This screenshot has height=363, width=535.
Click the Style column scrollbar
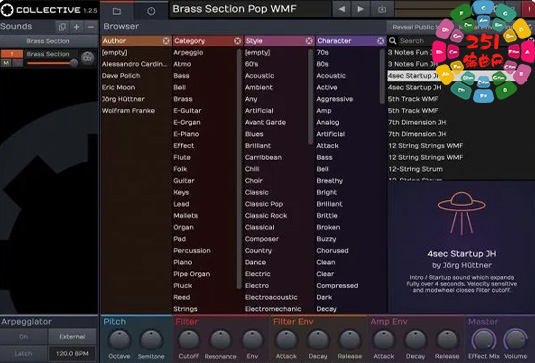[x=310, y=97]
